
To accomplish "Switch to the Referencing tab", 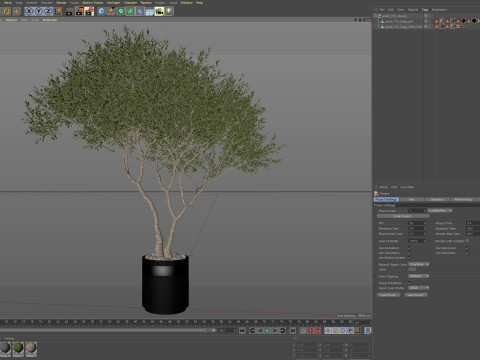I will pyautogui.click(x=463, y=199).
